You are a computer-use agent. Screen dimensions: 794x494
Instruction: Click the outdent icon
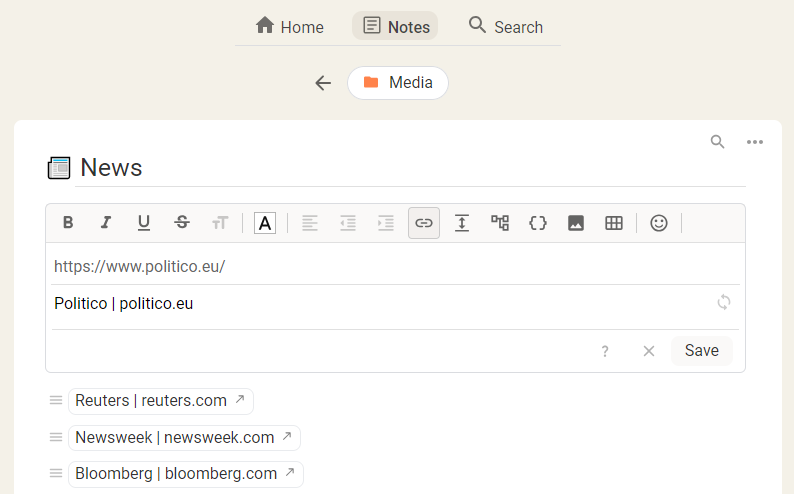348,223
